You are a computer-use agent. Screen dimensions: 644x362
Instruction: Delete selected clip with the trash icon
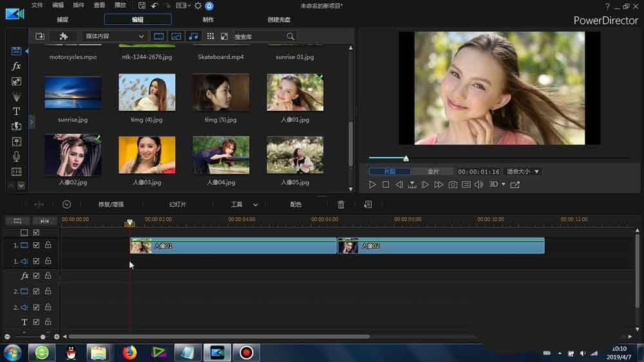click(x=341, y=204)
